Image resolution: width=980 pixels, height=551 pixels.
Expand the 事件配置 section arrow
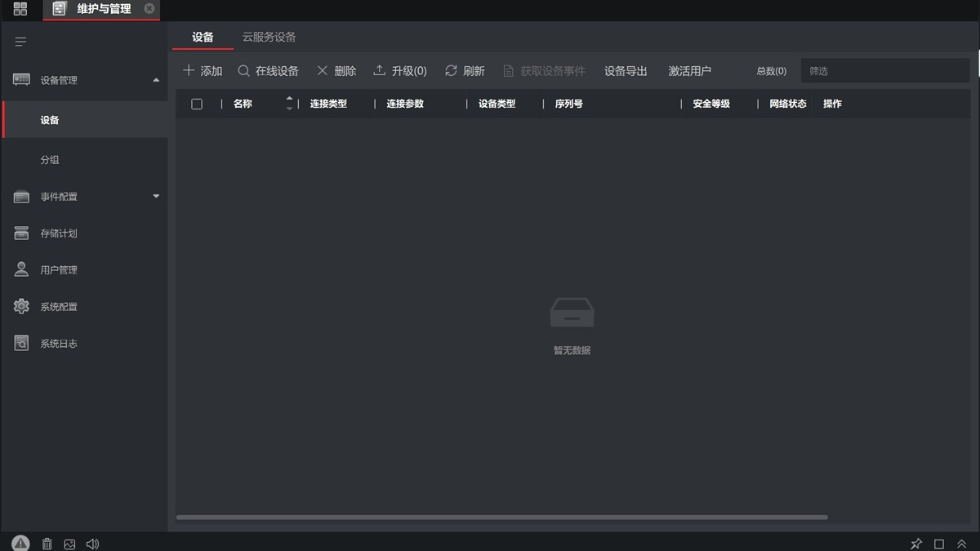click(x=156, y=197)
